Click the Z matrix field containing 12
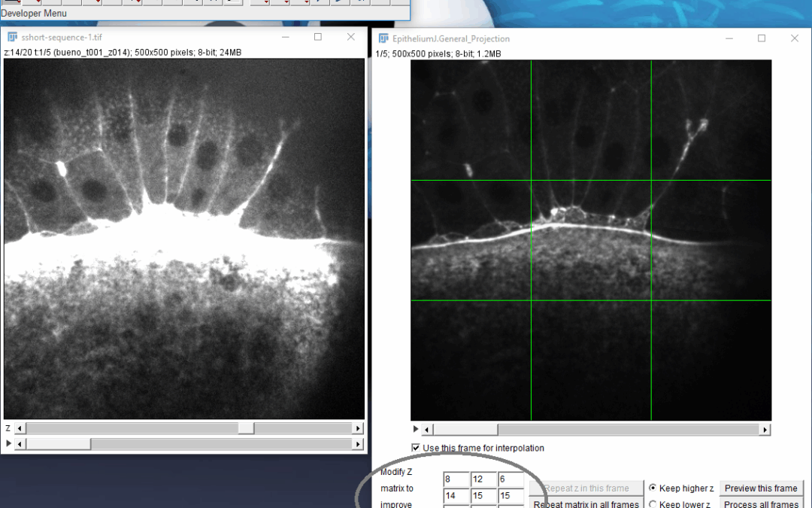The height and width of the screenshot is (508, 812). [x=483, y=479]
